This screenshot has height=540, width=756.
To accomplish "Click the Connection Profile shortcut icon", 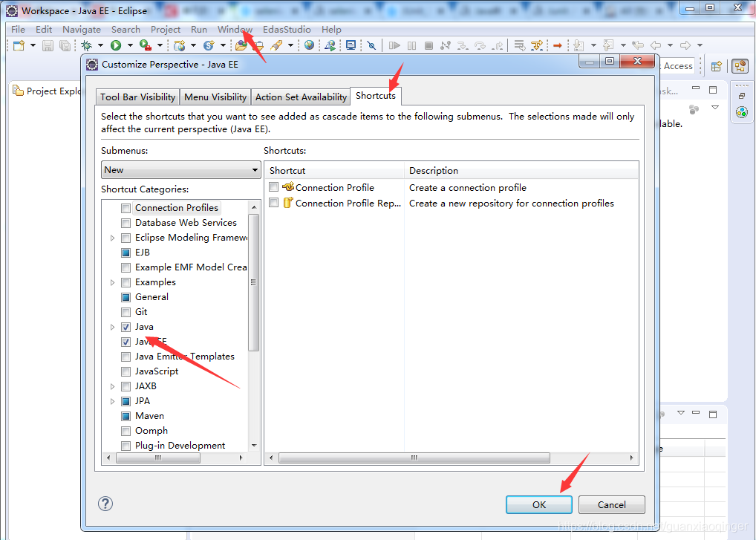I will tap(288, 186).
